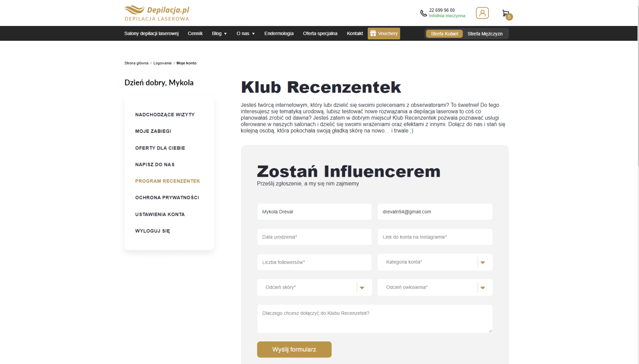Click the Depilacja.pl logo
Viewport: 639px width, 364px height.
pos(157,13)
